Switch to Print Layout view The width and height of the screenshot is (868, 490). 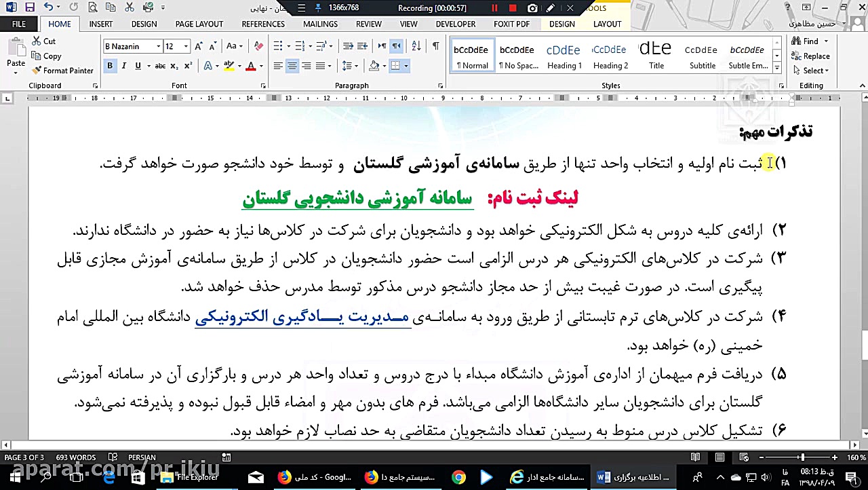[719, 457]
